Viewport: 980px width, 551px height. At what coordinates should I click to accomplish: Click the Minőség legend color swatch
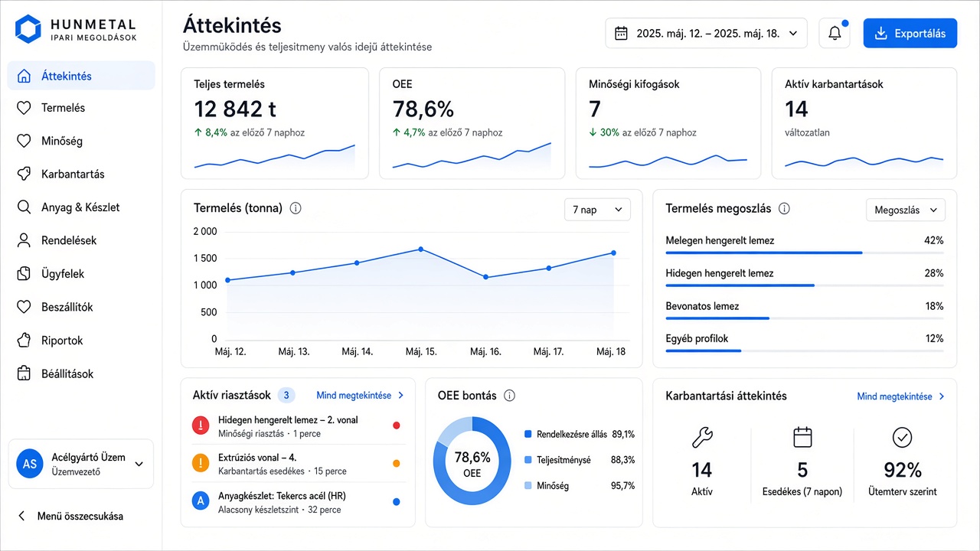(528, 485)
